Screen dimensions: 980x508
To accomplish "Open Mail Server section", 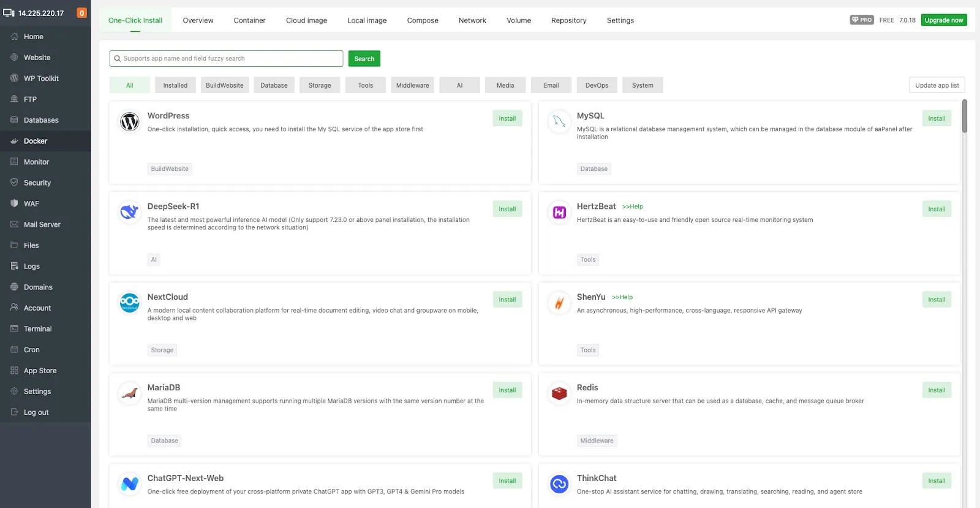I will coord(45,224).
